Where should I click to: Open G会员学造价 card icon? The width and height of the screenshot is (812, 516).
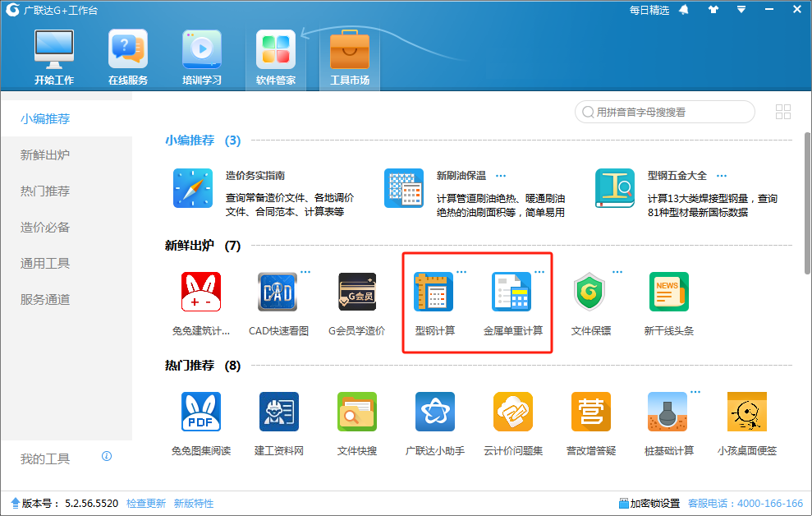pos(357,292)
